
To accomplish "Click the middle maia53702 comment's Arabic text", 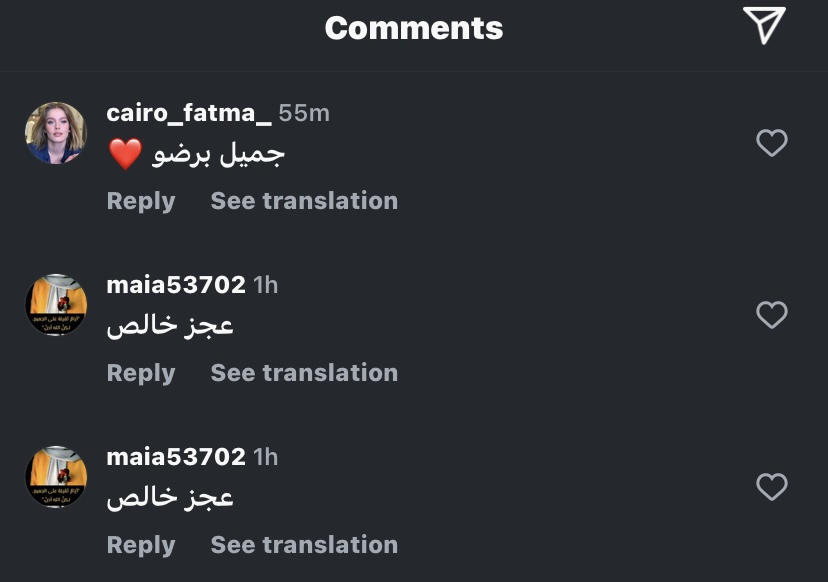I will point(170,326).
